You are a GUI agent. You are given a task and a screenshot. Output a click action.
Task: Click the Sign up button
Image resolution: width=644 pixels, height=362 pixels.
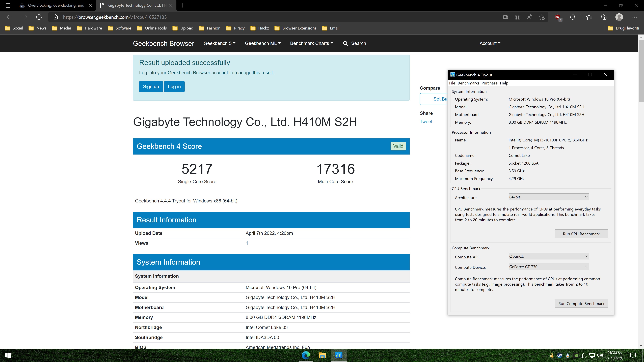click(x=151, y=86)
